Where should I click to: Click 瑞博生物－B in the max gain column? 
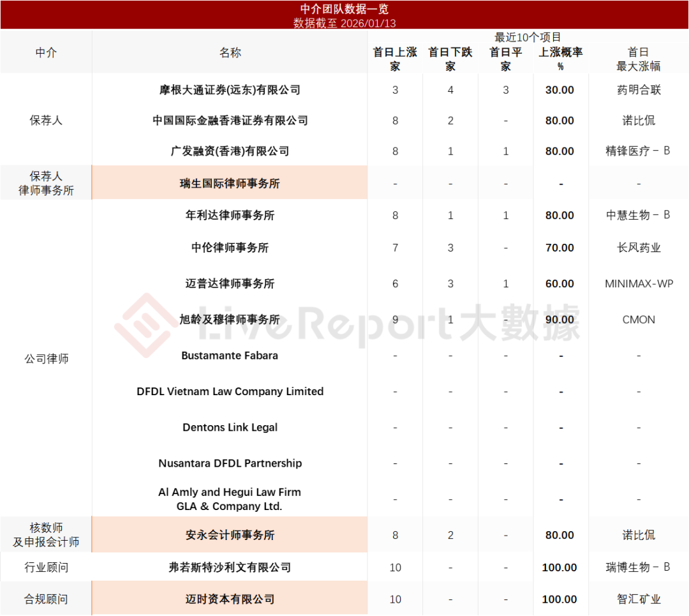click(638, 567)
